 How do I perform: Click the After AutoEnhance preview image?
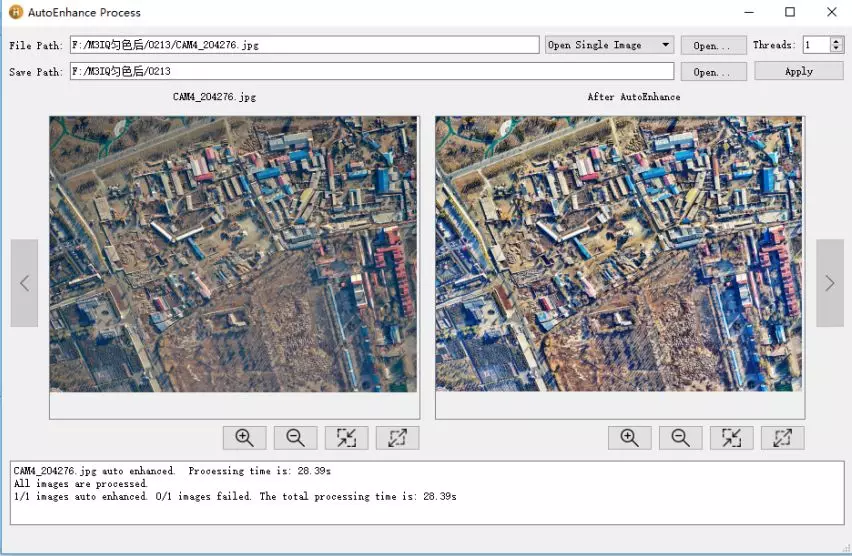[x=619, y=254]
